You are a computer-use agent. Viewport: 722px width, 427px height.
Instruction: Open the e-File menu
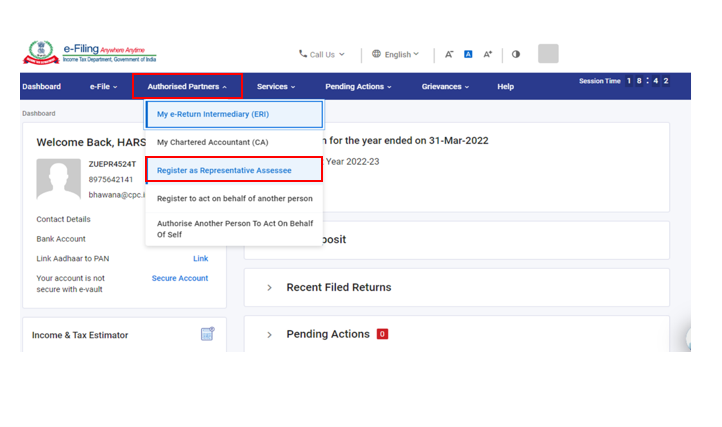[103, 87]
